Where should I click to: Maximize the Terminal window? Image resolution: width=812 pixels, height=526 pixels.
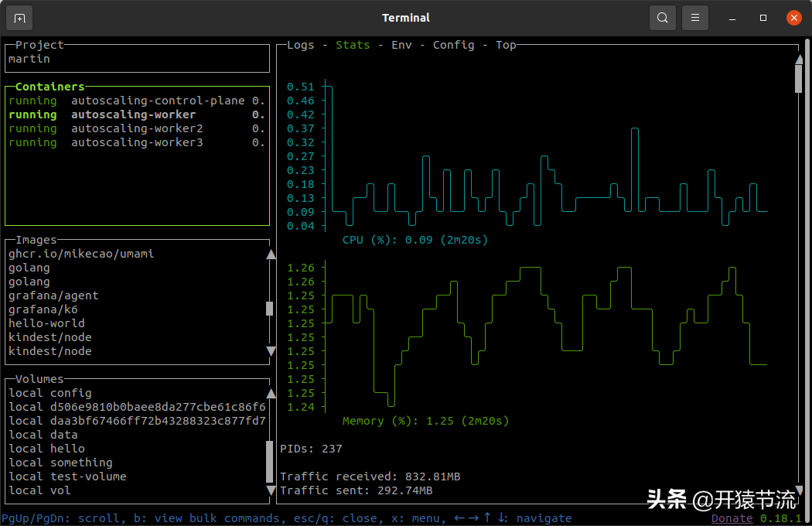[763, 18]
